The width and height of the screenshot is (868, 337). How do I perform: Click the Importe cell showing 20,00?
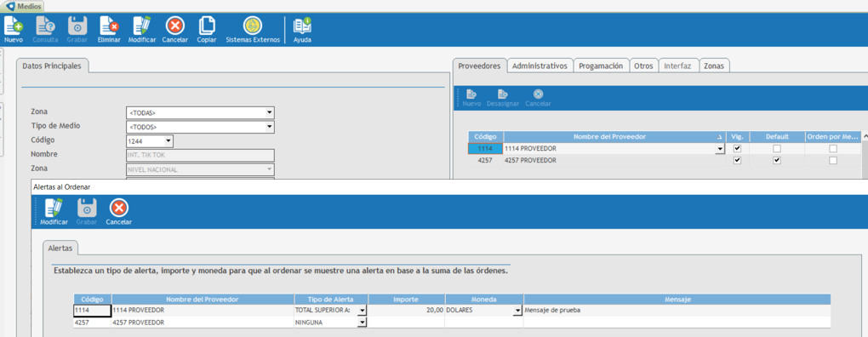click(406, 311)
